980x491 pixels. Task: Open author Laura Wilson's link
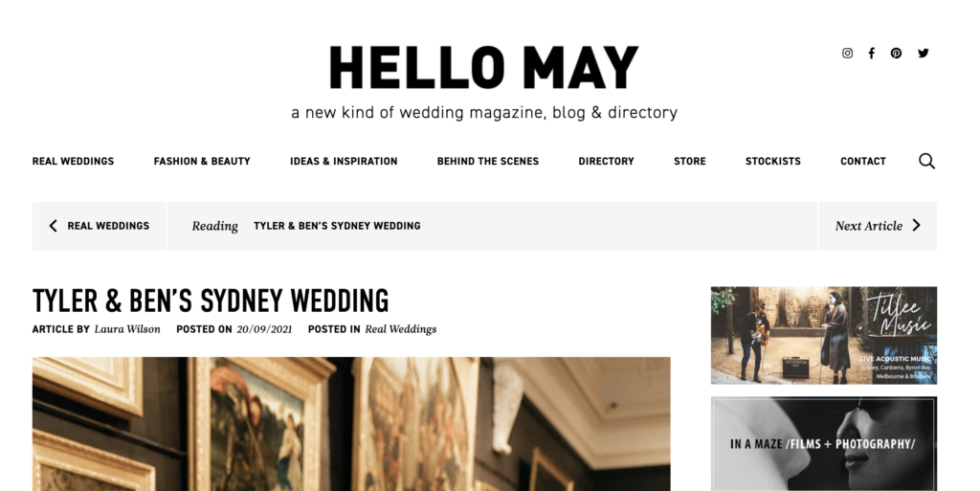pyautogui.click(x=127, y=329)
